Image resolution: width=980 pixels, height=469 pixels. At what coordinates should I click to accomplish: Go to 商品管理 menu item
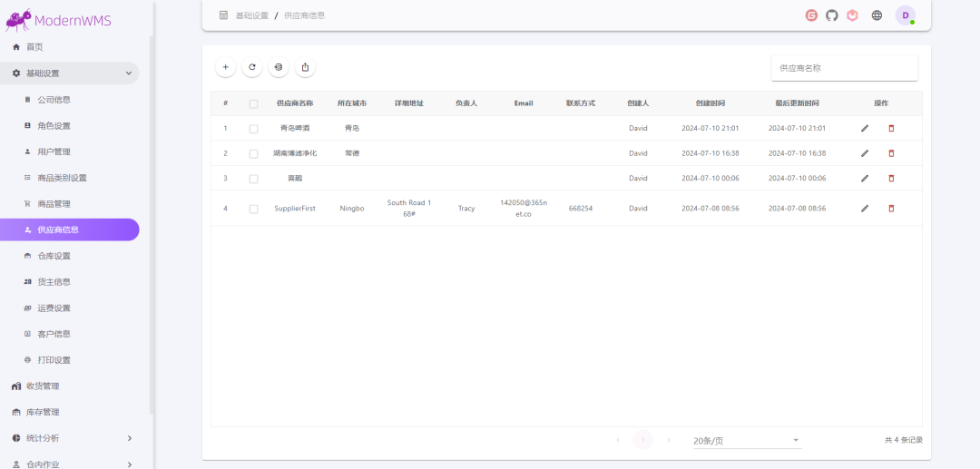[x=54, y=204]
